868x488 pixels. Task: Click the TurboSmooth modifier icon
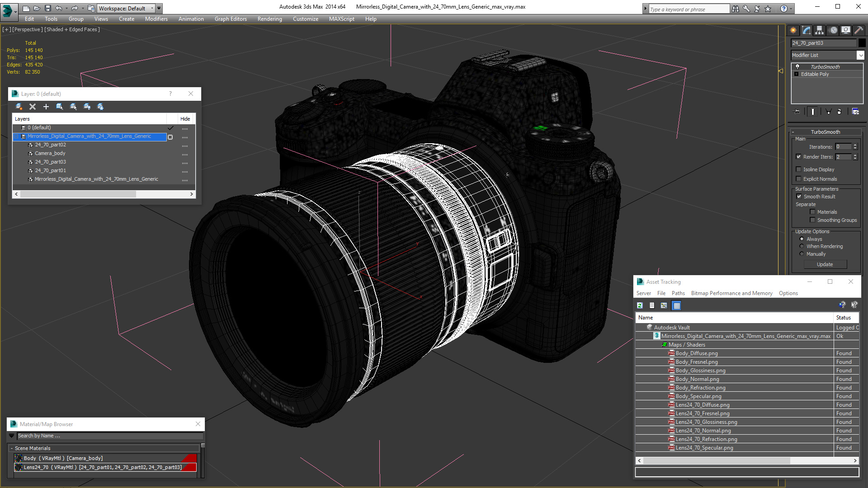(x=797, y=66)
